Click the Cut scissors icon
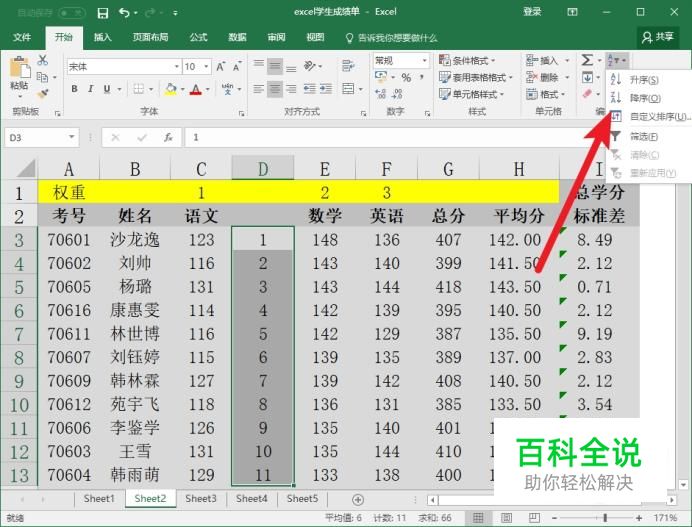Screen dimensions: 692x527 coord(43,60)
